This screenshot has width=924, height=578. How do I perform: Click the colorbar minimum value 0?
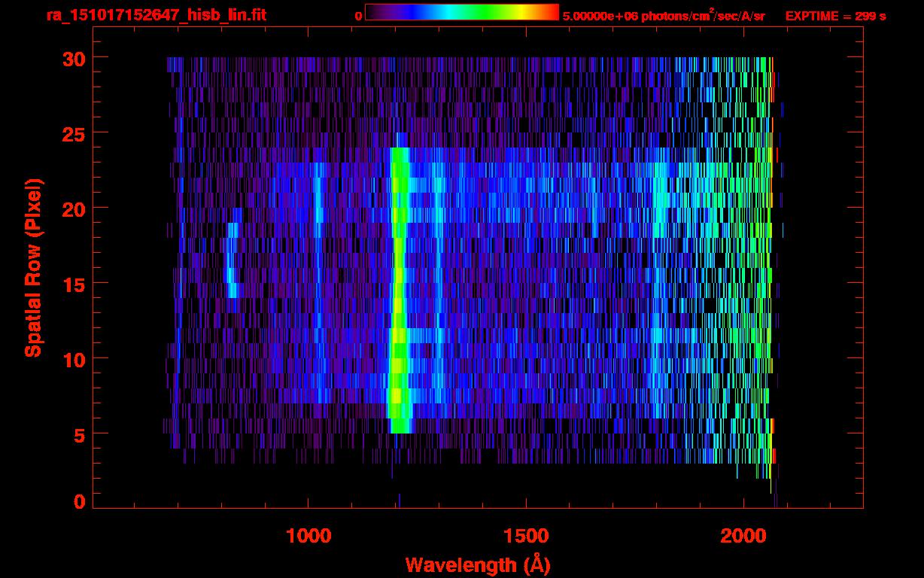click(358, 16)
